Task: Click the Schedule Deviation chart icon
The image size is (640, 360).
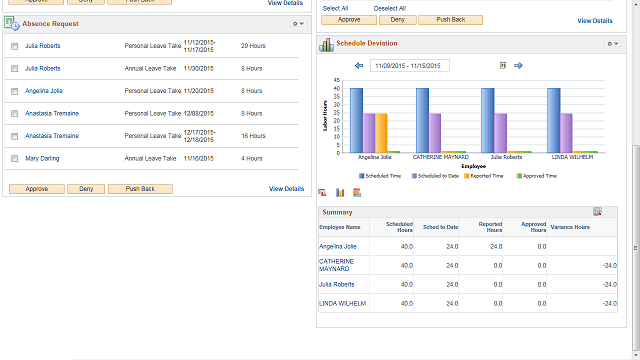Action: (326, 45)
